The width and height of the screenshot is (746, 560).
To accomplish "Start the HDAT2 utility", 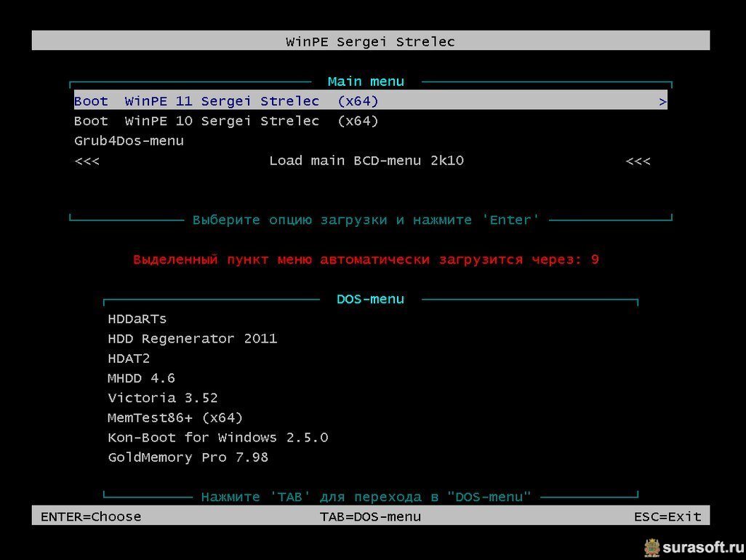I will (x=129, y=359).
